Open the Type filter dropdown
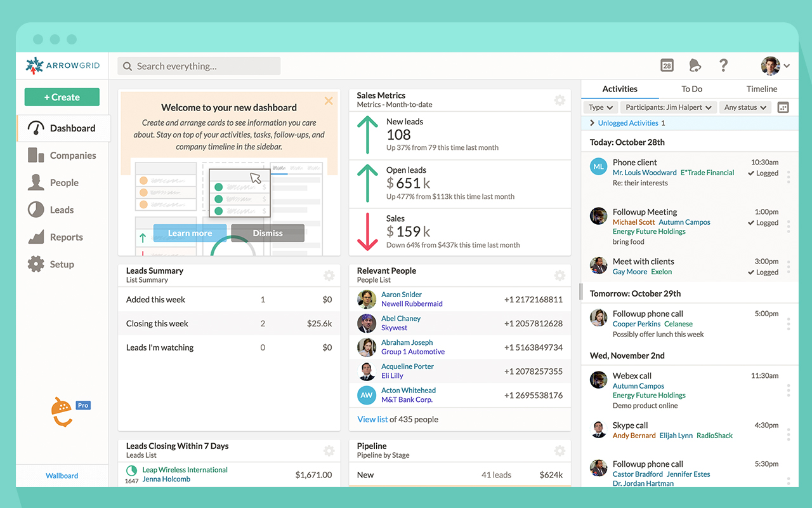Viewport: 812px width, 508px height. click(x=600, y=107)
